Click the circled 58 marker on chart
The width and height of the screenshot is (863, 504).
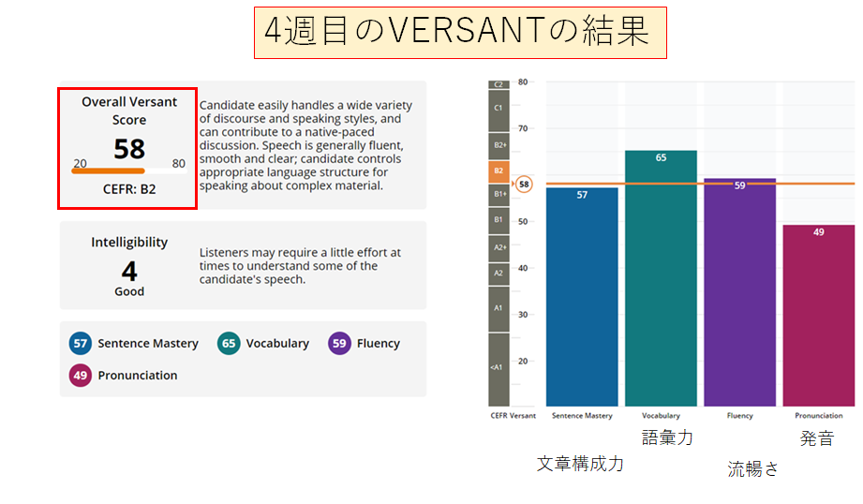524,185
